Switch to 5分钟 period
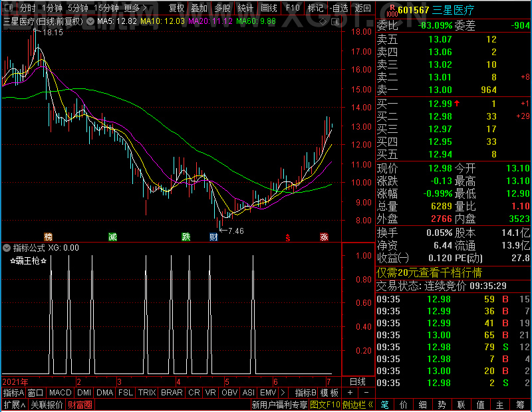 click(78, 8)
